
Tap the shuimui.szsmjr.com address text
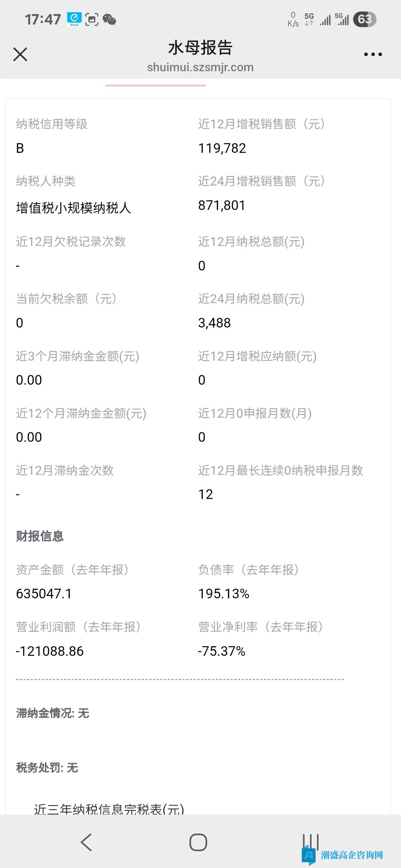pos(200,68)
